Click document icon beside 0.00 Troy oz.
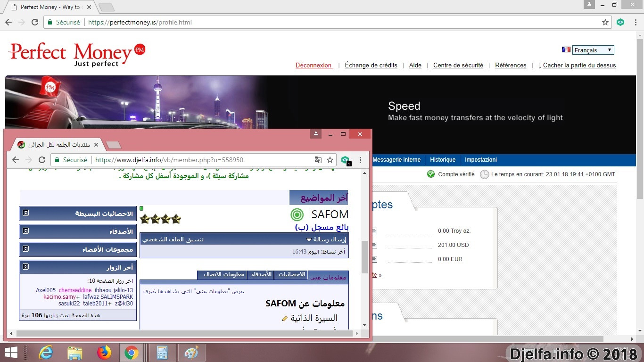 pos(374,231)
